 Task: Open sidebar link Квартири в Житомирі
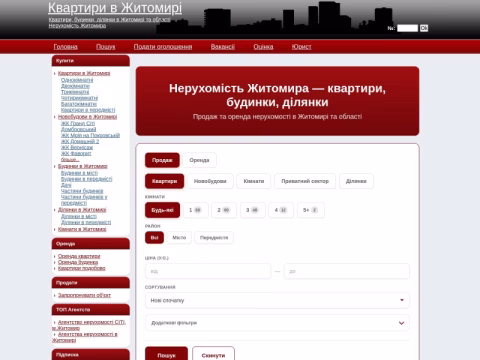[84, 73]
